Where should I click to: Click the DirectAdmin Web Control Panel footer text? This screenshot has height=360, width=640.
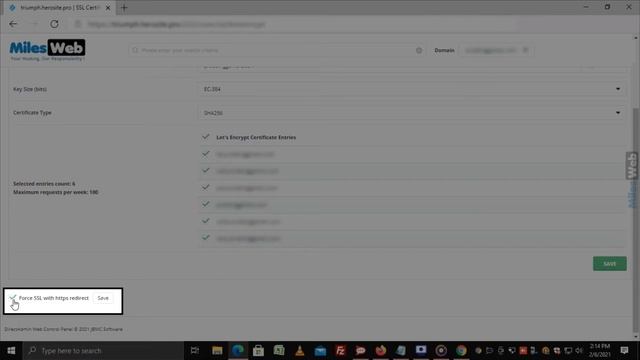63,329
